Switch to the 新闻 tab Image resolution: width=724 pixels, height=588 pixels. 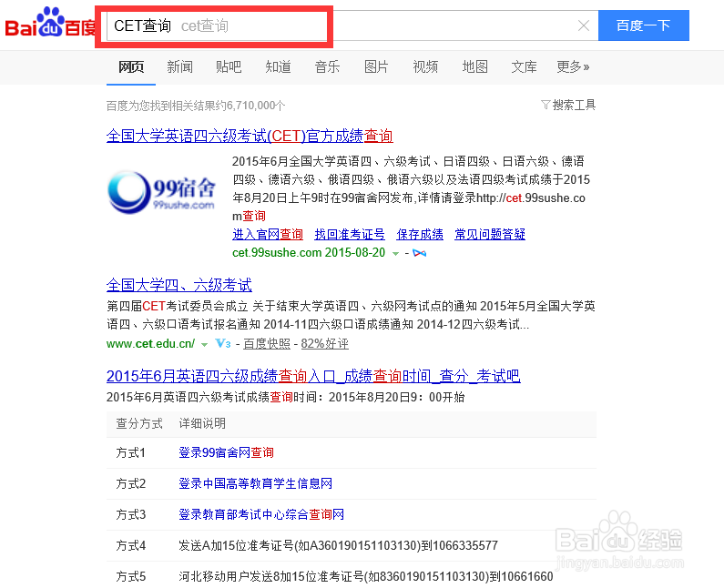[179, 67]
